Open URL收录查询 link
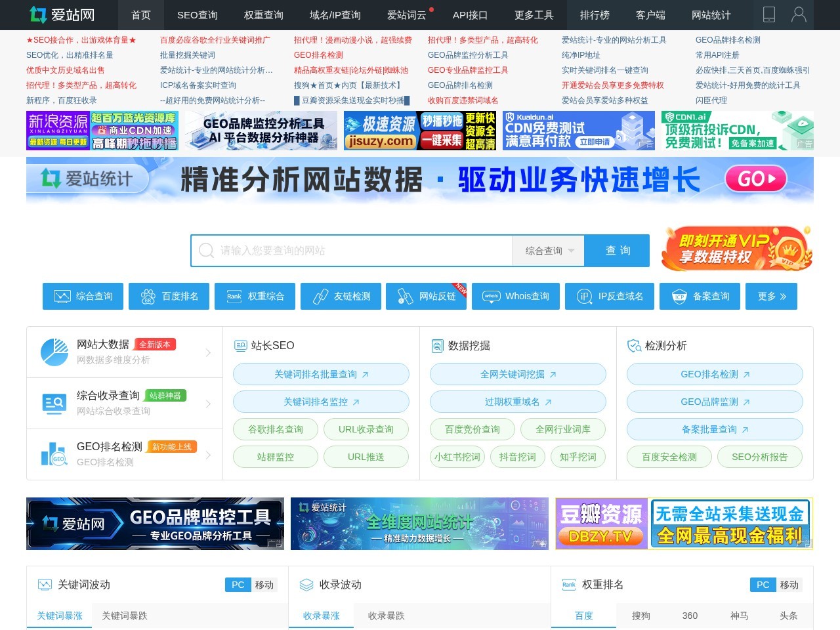The image size is (840, 630). (x=366, y=430)
